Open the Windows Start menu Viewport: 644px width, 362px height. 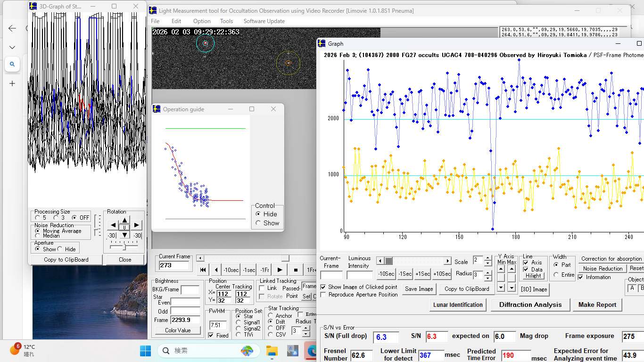click(145, 351)
